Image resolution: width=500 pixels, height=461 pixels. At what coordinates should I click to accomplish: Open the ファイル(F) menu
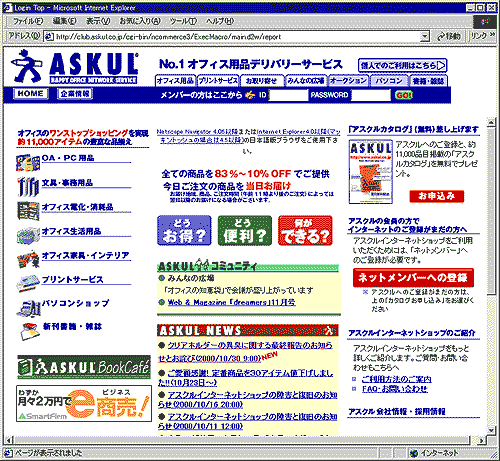[28, 21]
